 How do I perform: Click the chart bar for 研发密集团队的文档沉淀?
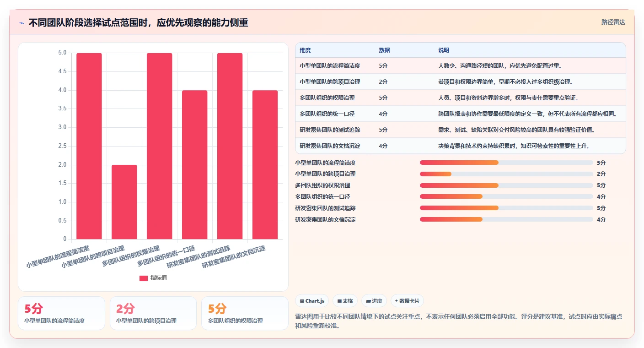265,165
